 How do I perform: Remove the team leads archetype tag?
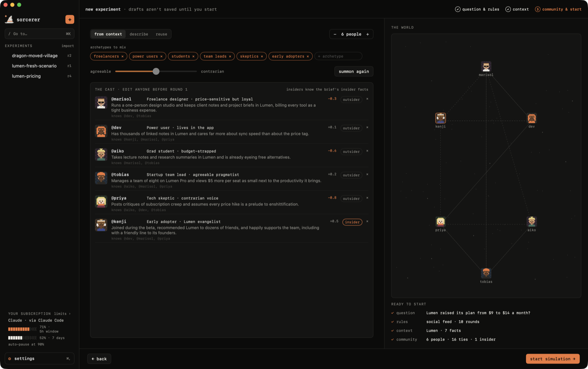(230, 56)
